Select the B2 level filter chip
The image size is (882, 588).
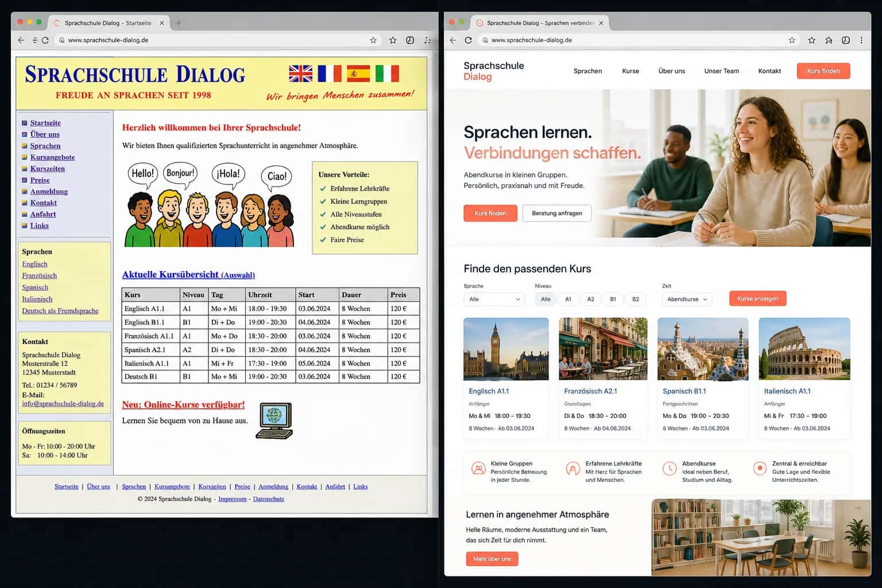635,299
